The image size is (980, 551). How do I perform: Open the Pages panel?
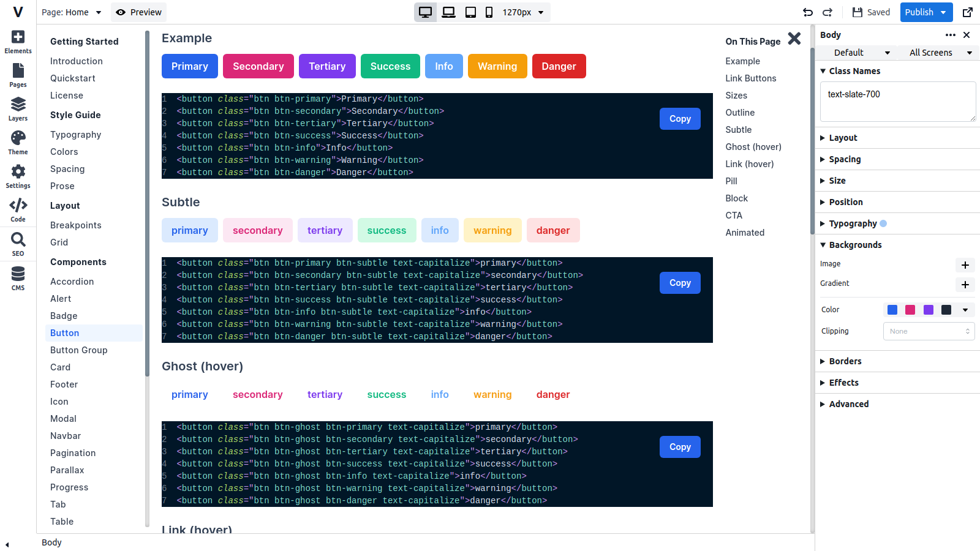coord(18,76)
